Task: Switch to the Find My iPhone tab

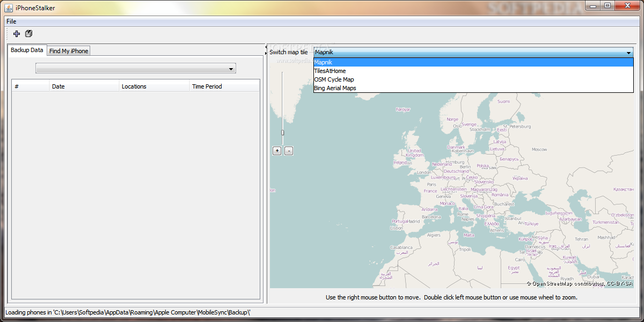Action: [x=69, y=51]
